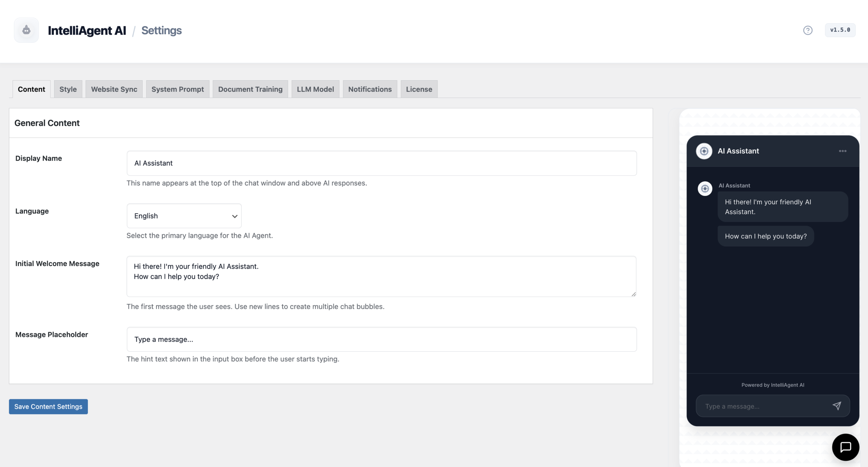868x467 pixels.
Task: Open the Website Sync tab
Action: point(114,89)
